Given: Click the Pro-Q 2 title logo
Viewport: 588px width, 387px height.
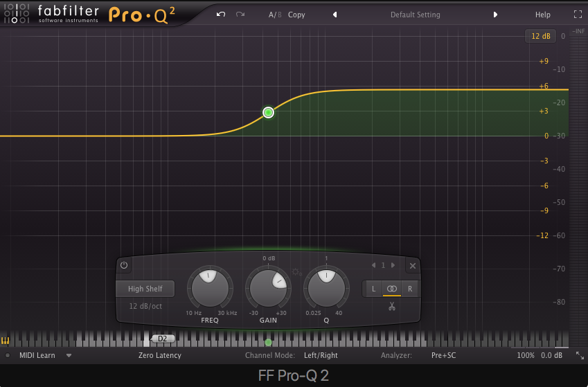Looking at the screenshot, I should click(x=142, y=15).
